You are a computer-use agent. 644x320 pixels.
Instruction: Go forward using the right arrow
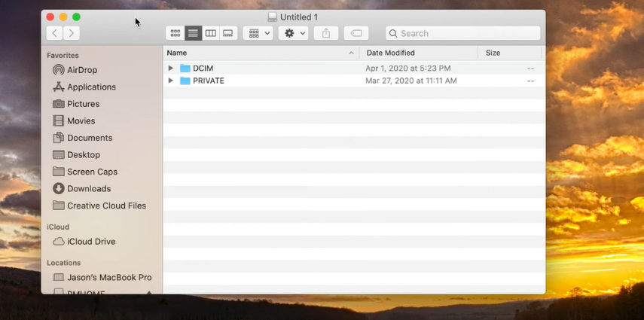(72, 33)
